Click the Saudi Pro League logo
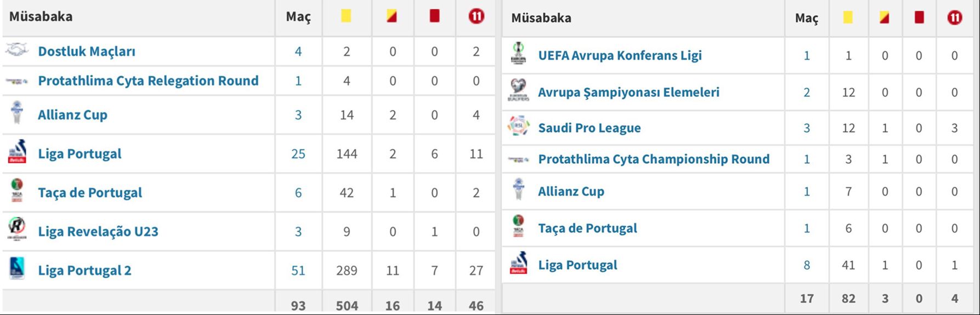 click(518, 127)
